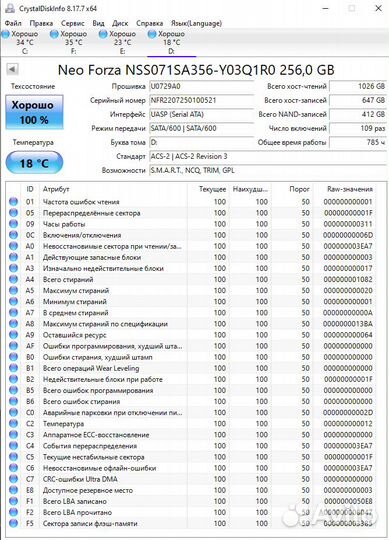Viewport: 389px width, 540px height.
Task: Click the Атрибут column header
Action: tap(56, 189)
